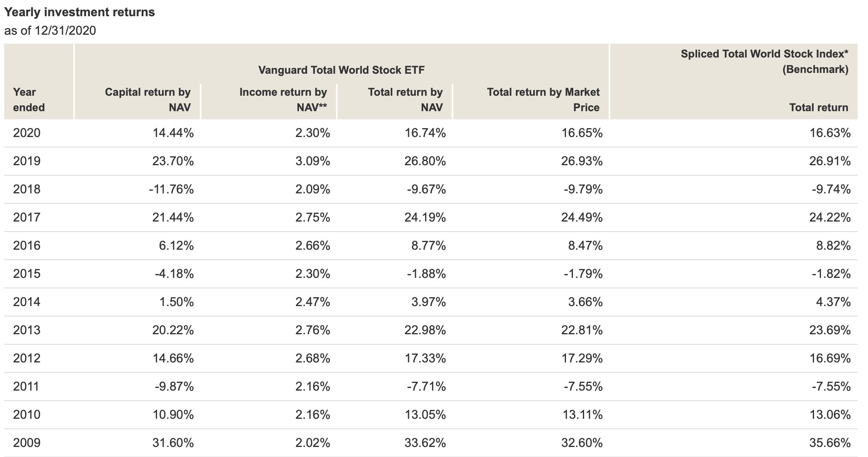Viewport: 868px width, 457px height.
Task: Click the 'as of 12/31/2020' date text
Action: tap(50, 30)
